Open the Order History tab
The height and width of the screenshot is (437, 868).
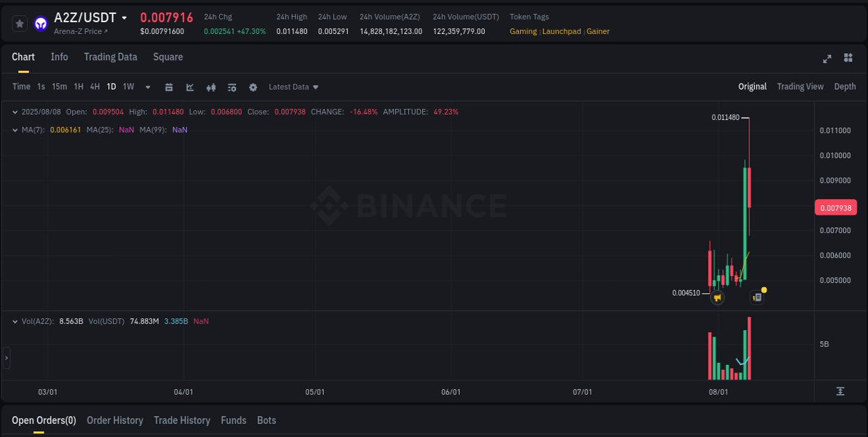[115, 420]
